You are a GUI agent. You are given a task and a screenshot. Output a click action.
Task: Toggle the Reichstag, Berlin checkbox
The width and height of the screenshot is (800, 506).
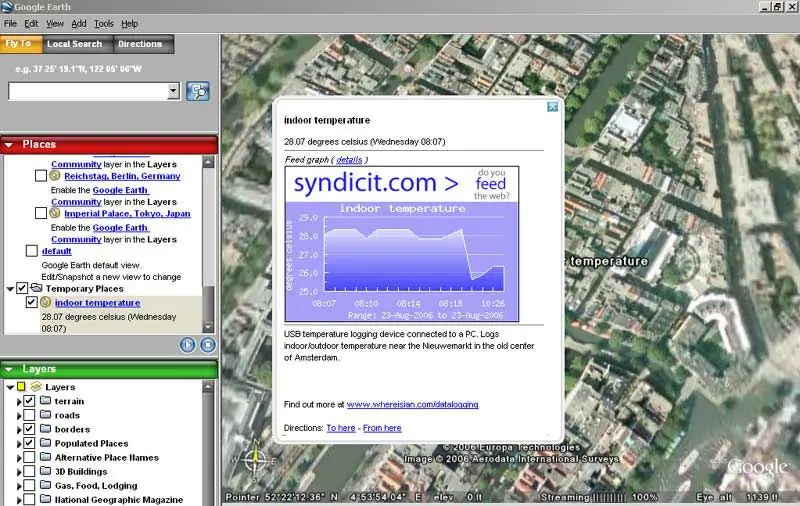[41, 176]
